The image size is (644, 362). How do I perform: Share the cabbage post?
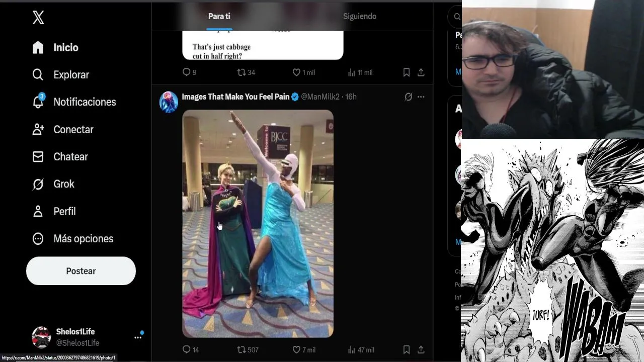click(421, 72)
